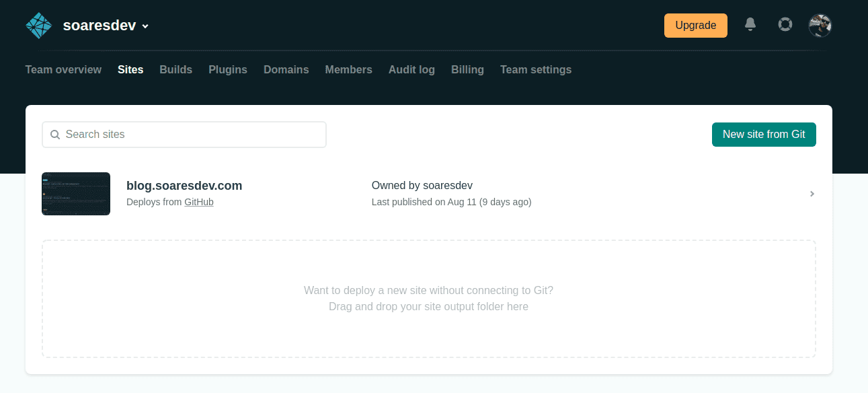Click the Upgrade button

coord(695,26)
